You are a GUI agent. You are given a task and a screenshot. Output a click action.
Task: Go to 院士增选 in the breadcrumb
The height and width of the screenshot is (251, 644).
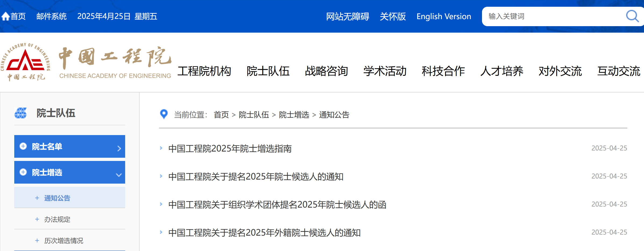tap(294, 115)
